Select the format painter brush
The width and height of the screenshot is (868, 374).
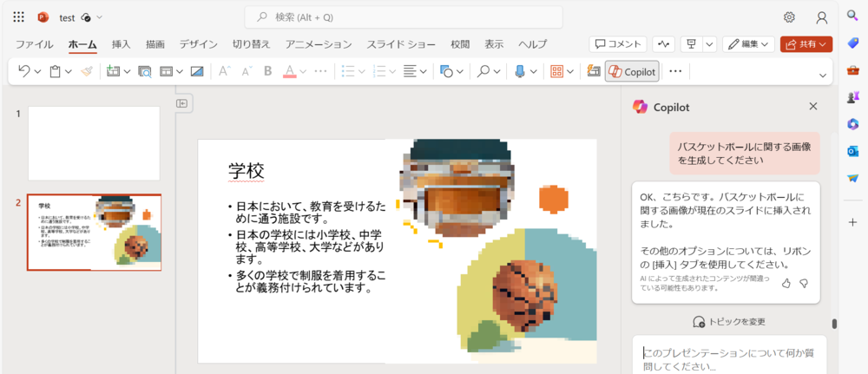(x=86, y=71)
